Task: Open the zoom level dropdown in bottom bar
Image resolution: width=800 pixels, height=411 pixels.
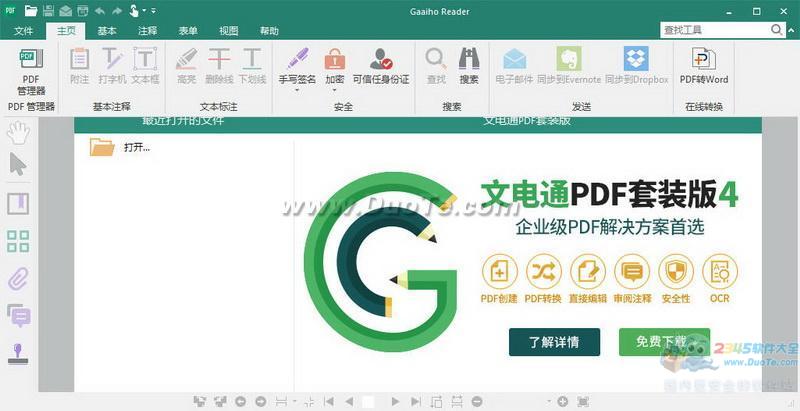Action: click(549, 402)
